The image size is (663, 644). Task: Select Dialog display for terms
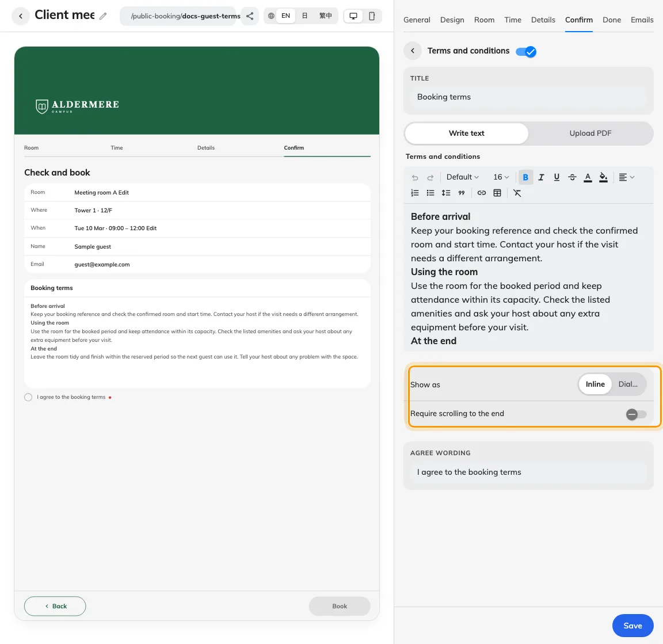(x=628, y=384)
